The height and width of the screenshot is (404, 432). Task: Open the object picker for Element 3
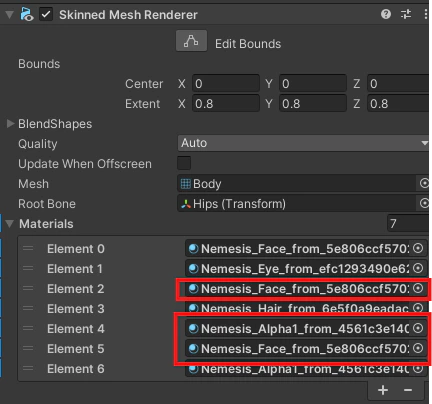click(418, 308)
